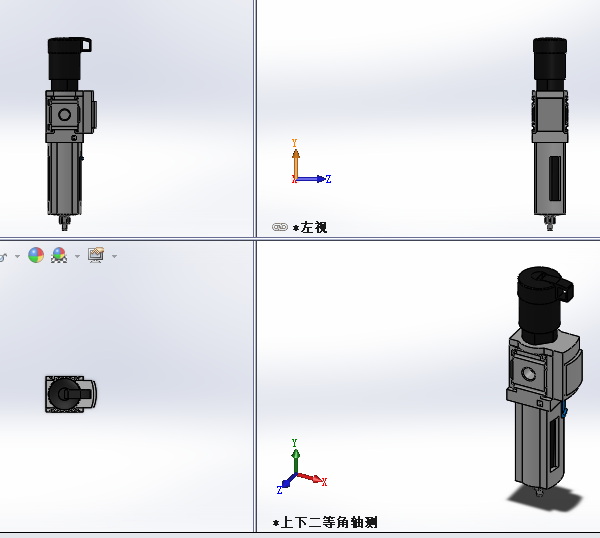
Task: Select the filter regulator in the isometric view
Action: click(x=545, y=381)
